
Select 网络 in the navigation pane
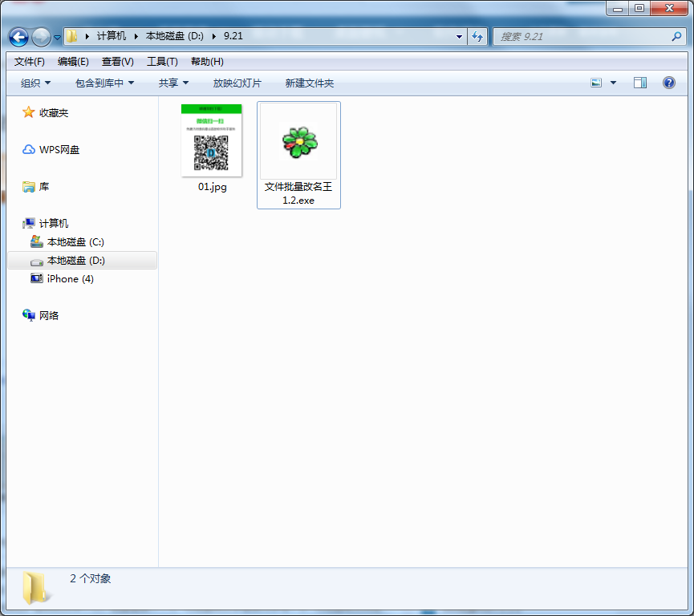point(49,315)
